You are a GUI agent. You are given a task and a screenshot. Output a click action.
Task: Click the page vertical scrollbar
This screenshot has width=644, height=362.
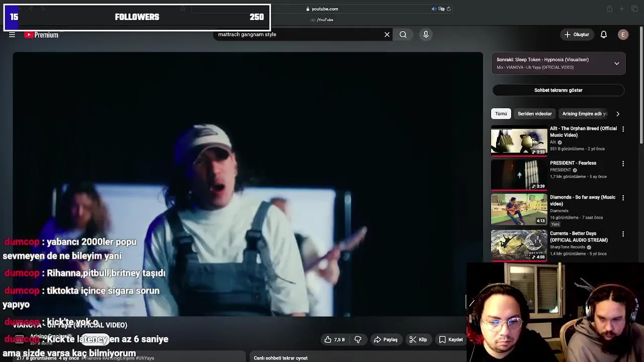pyautogui.click(x=641, y=85)
